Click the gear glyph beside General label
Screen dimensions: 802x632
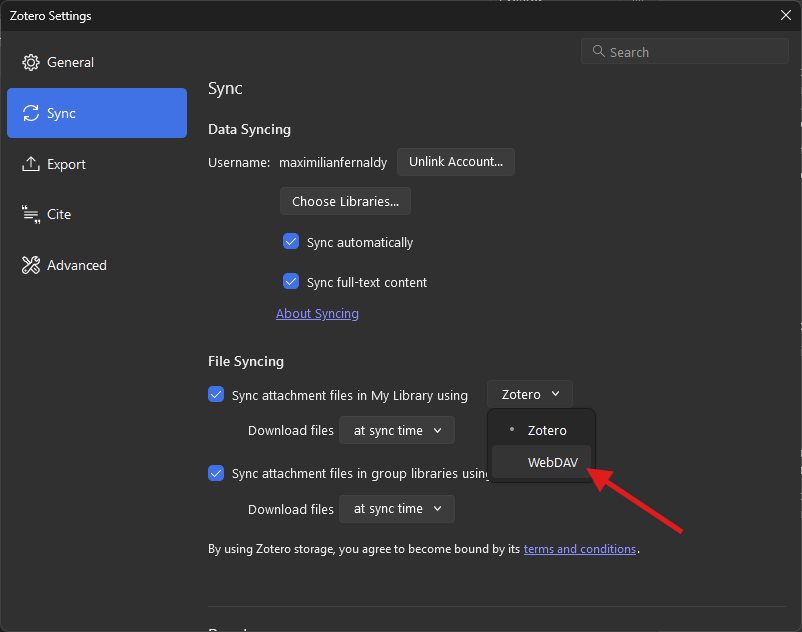pos(30,62)
